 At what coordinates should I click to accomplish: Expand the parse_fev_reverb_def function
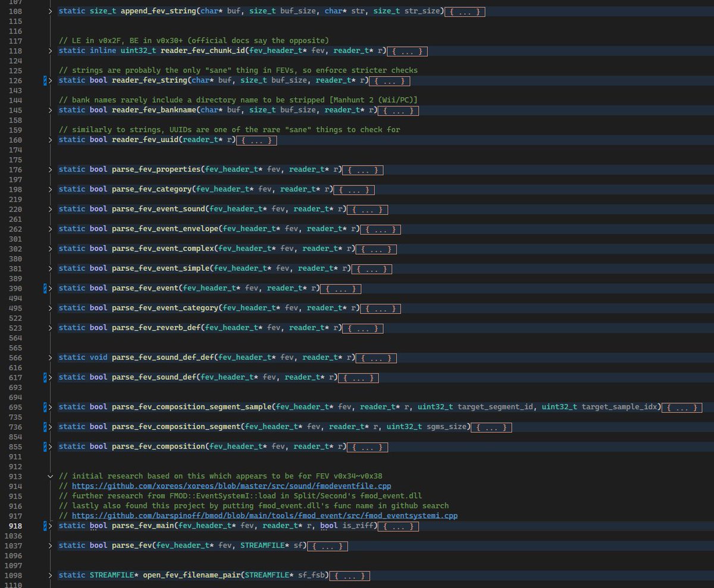50,328
